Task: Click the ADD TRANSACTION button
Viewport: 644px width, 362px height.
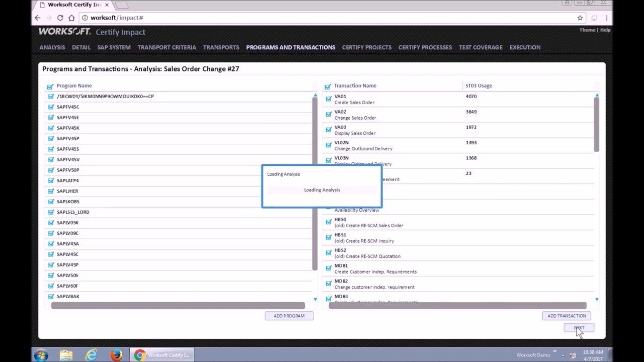Action: coord(567,316)
